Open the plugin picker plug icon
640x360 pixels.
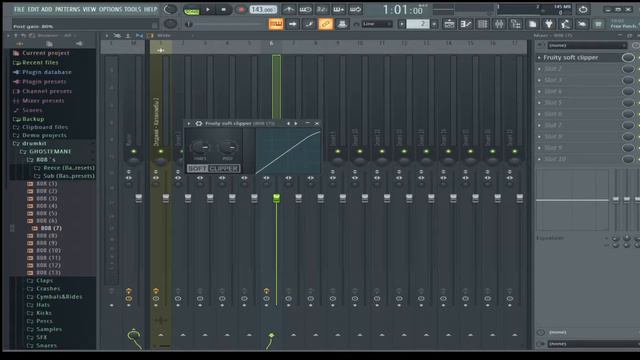point(549,24)
